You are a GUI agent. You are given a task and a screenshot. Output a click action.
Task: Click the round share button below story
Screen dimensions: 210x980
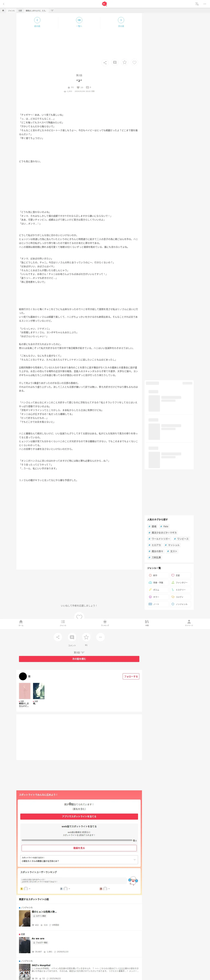[58, 637]
